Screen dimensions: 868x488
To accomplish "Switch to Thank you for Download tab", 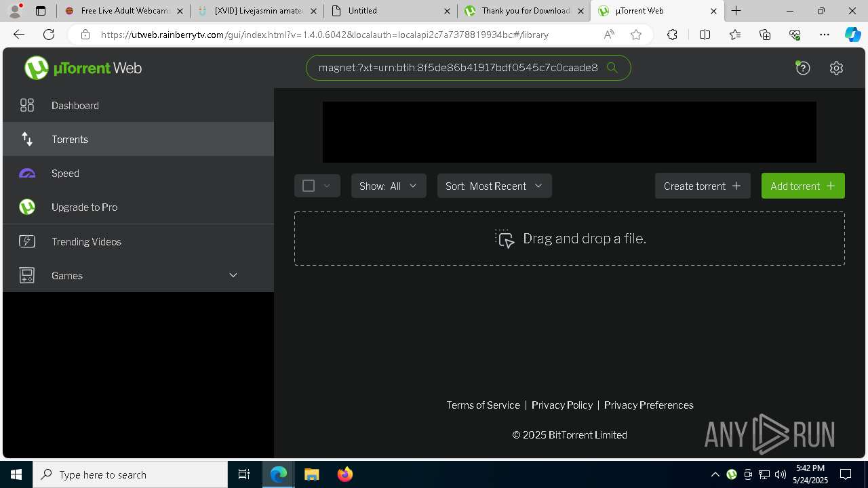I will (524, 11).
